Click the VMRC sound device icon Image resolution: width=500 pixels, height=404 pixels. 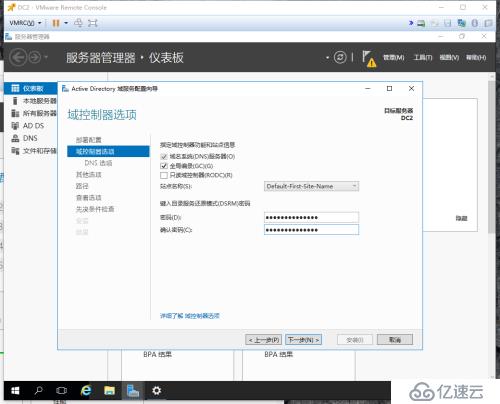pyautogui.click(x=475, y=23)
